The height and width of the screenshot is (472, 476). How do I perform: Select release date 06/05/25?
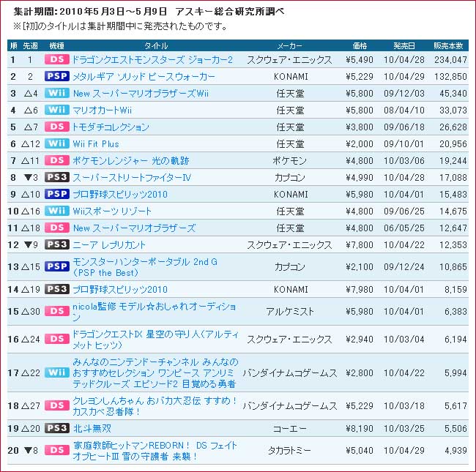pyautogui.click(x=404, y=228)
